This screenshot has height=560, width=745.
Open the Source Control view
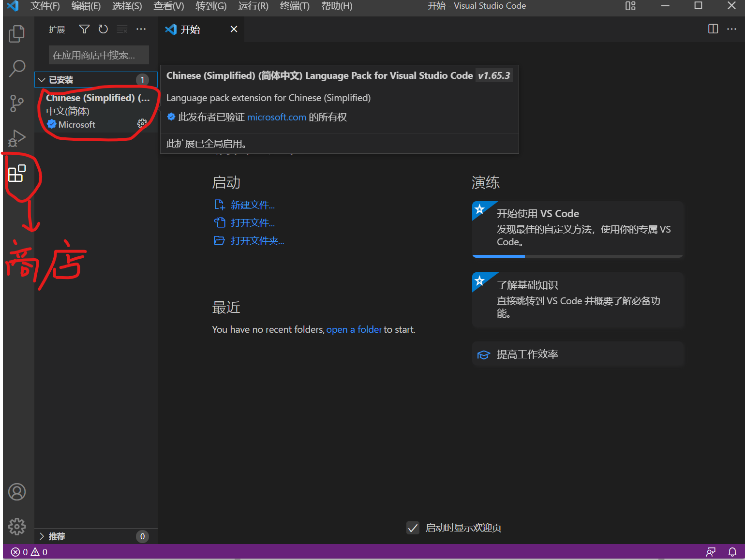(x=17, y=103)
